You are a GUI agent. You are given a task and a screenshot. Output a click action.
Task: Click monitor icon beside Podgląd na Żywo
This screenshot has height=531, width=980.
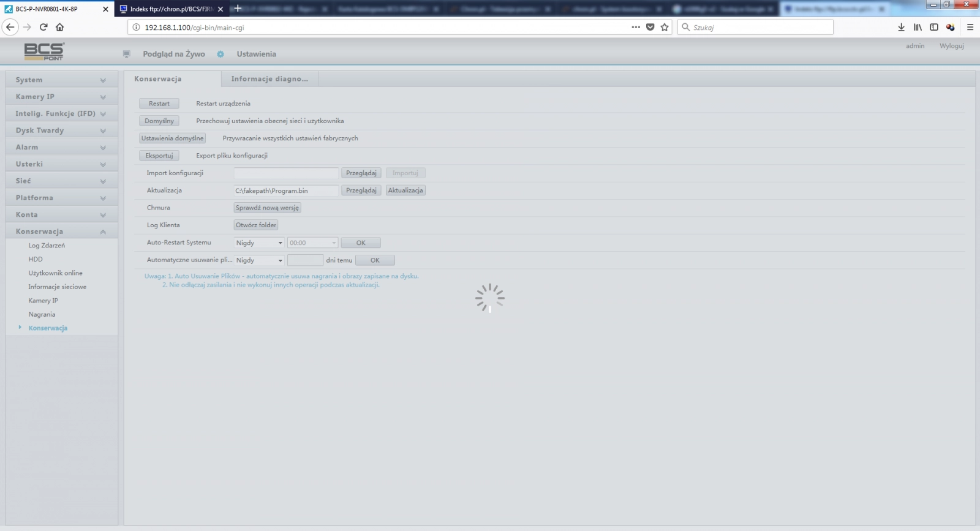pyautogui.click(x=127, y=54)
